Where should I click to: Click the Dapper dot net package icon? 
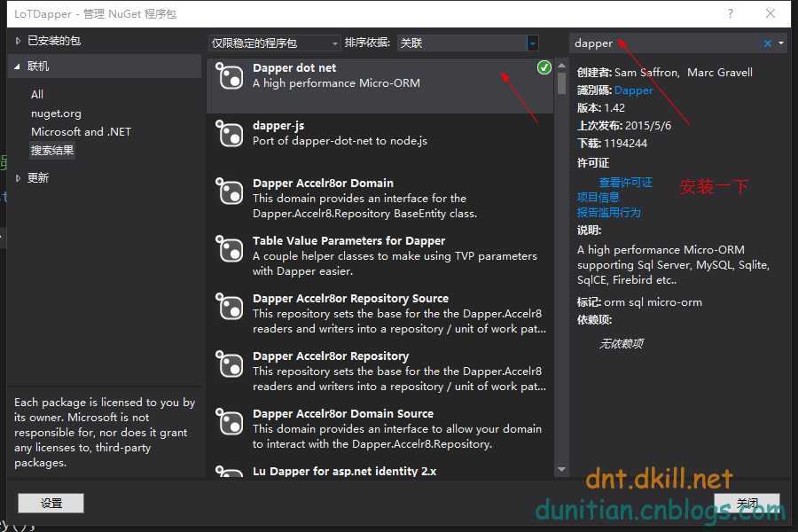point(230,76)
